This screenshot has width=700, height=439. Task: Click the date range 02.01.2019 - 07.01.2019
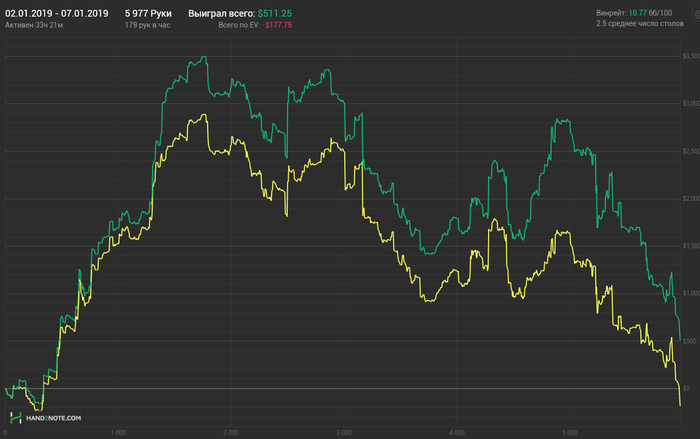pos(57,13)
